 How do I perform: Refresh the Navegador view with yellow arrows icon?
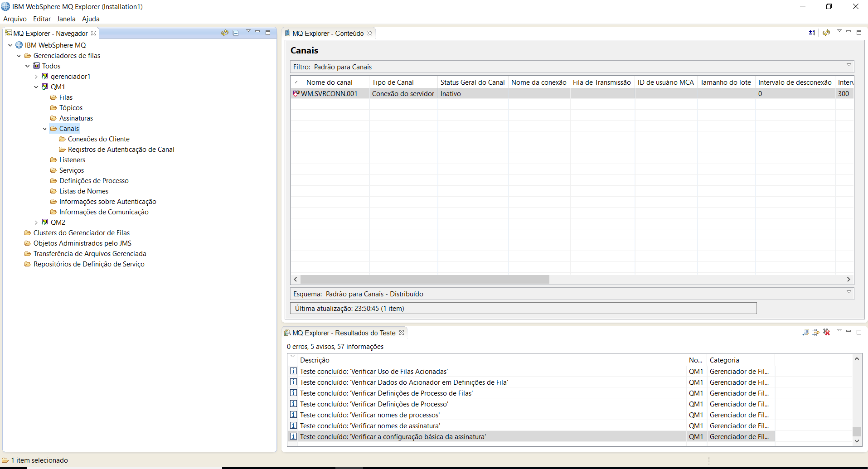tap(225, 33)
